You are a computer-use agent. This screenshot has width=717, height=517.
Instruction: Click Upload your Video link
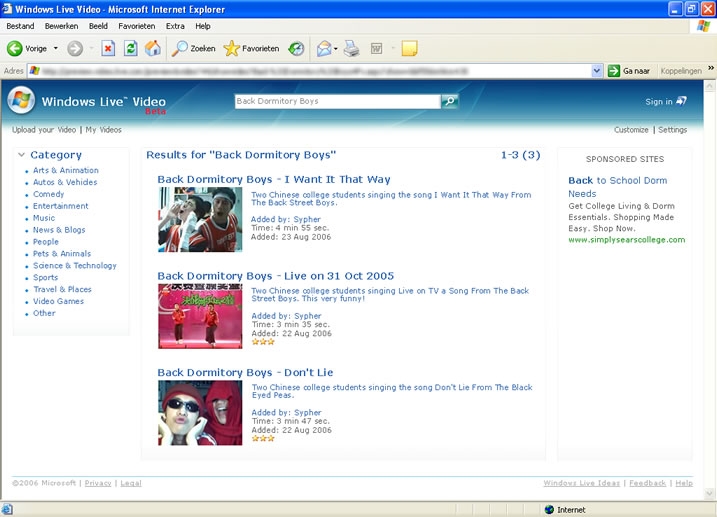point(44,130)
